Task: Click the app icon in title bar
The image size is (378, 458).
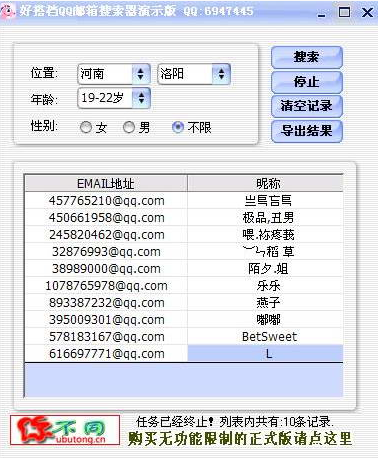Action: coord(8,11)
